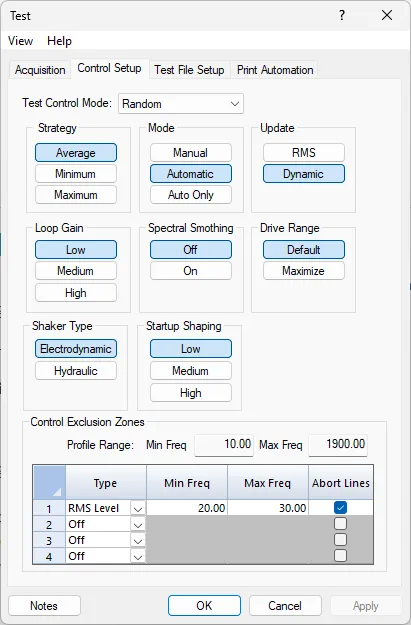Open the View menu
Image resolution: width=411 pixels, height=625 pixels.
(20, 41)
